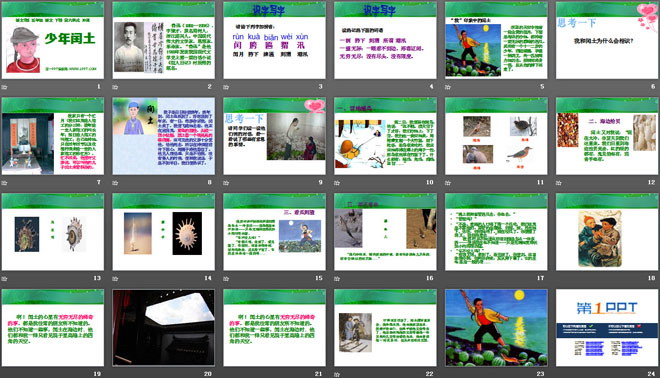Click slide number label "6"

653,86
